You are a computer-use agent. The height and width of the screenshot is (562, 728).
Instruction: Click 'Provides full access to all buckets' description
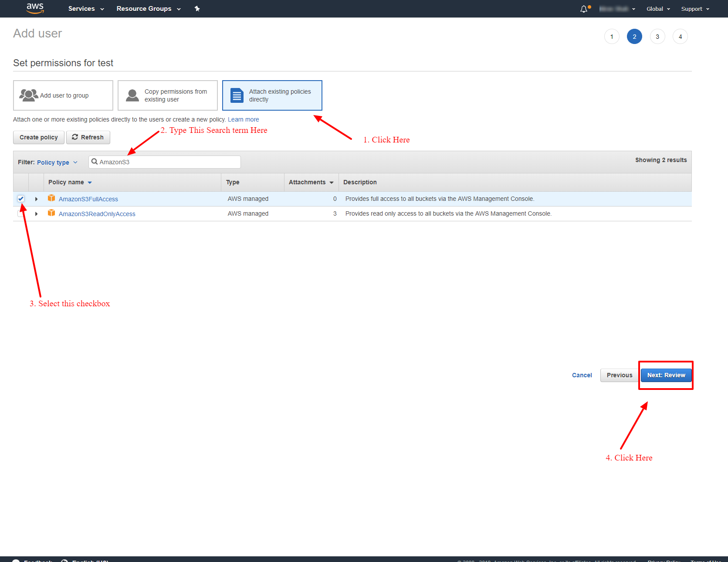440,199
